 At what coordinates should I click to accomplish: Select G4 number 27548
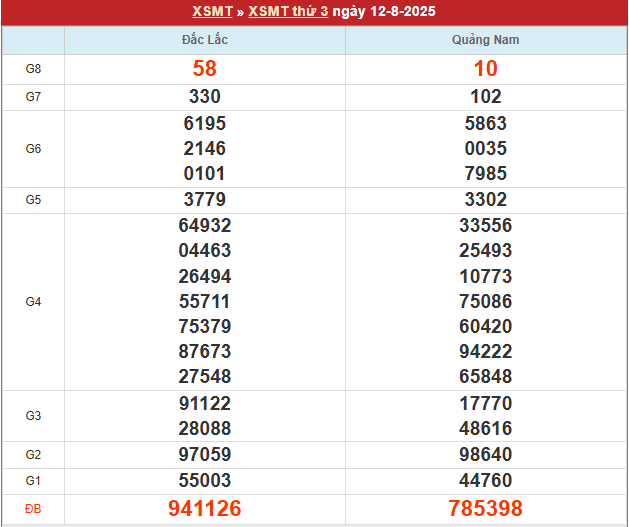(205, 377)
